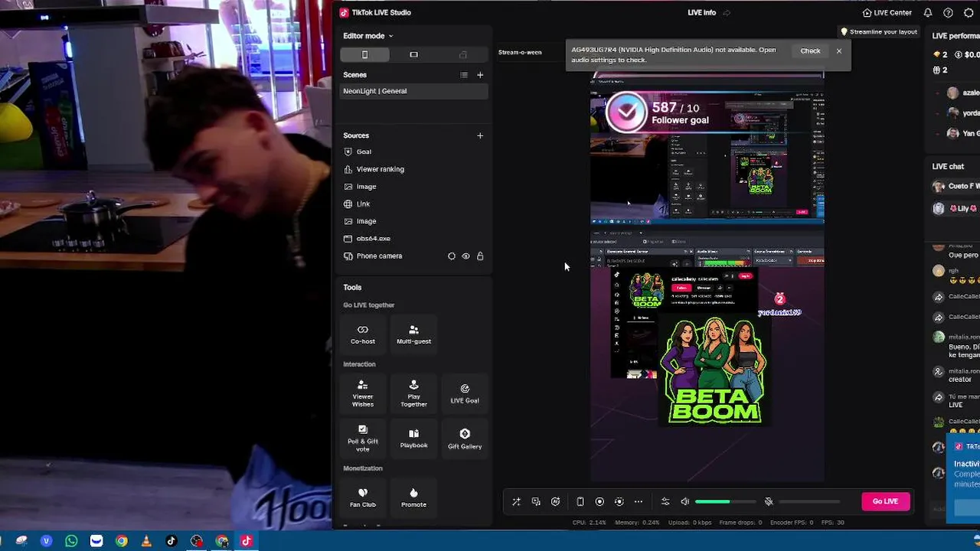Open the Promote tool
The width and height of the screenshot is (980, 551).
click(x=413, y=497)
